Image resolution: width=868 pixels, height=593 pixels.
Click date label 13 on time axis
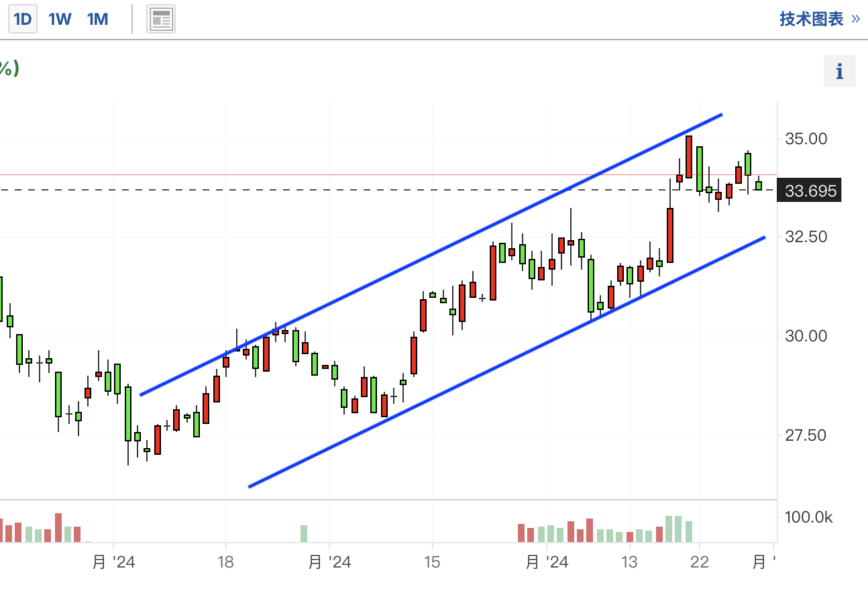click(630, 562)
